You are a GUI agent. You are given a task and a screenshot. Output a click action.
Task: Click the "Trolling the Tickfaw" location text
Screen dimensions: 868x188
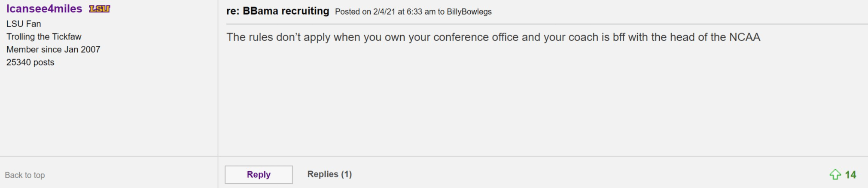coord(44,36)
